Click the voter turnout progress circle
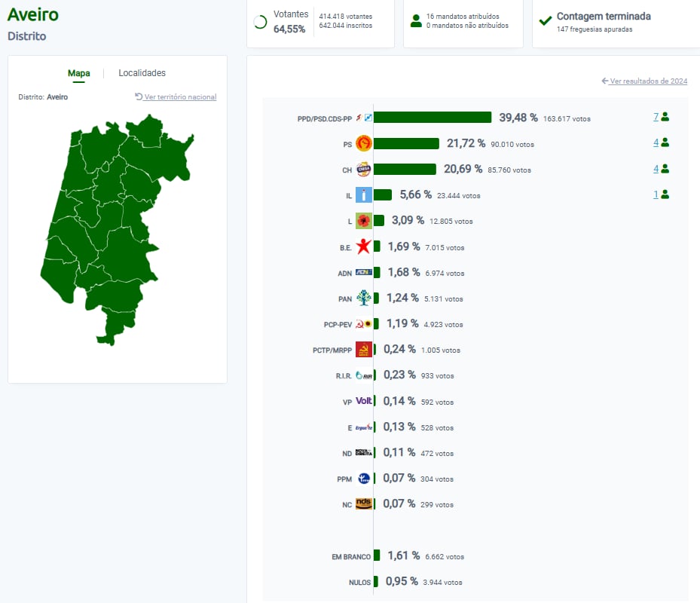Viewport: 700px width, 603px height. (261, 22)
